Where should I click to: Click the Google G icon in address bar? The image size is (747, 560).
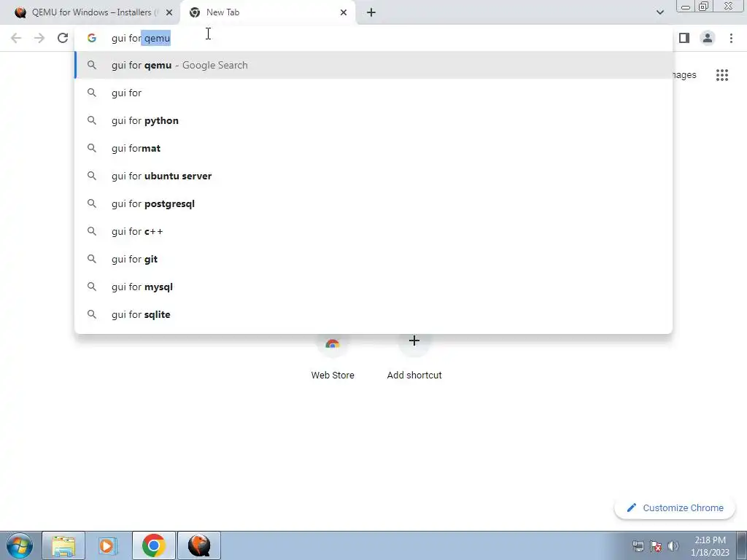(x=92, y=38)
